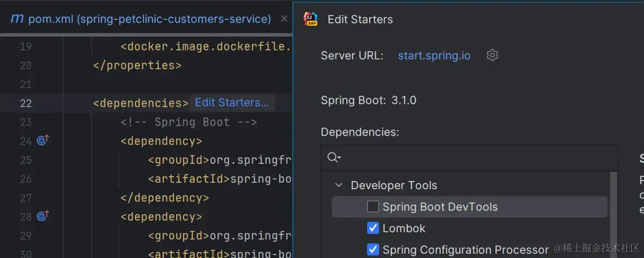Viewport: 644px width, 258px height.
Task: Open server URL settings gear icon
Action: pos(492,55)
